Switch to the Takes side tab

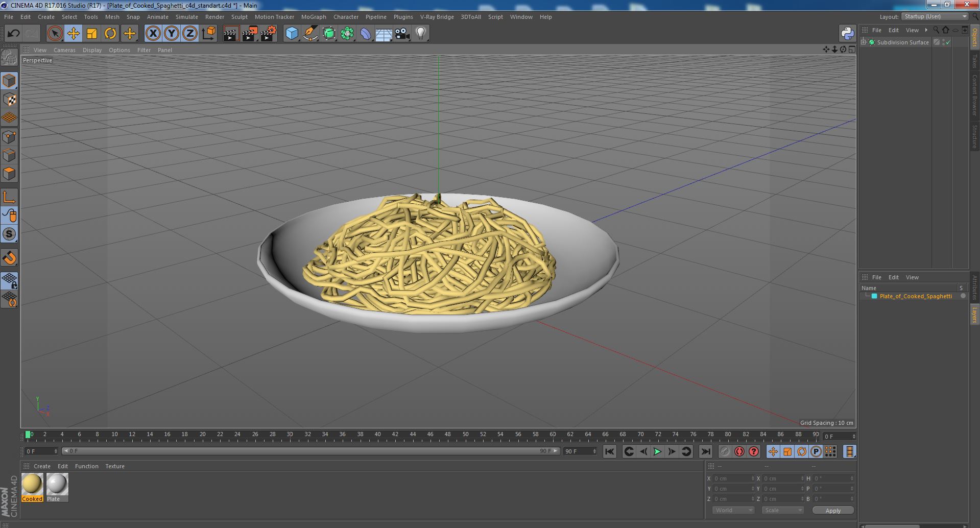pyautogui.click(x=974, y=61)
